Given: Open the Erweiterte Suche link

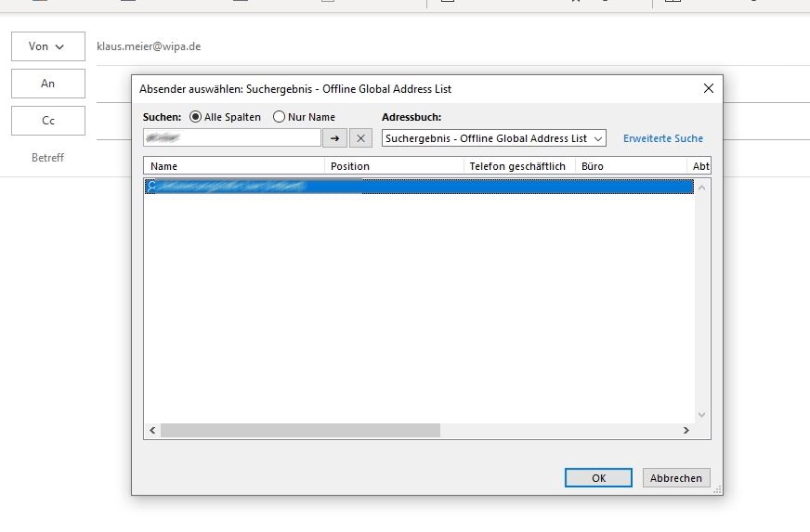Looking at the screenshot, I should pos(662,138).
